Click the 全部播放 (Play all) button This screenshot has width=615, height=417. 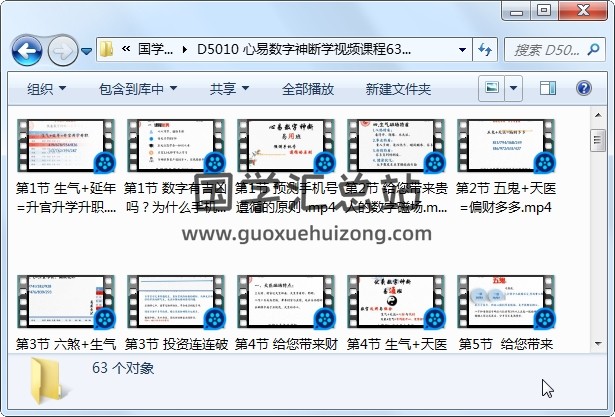tap(307, 89)
